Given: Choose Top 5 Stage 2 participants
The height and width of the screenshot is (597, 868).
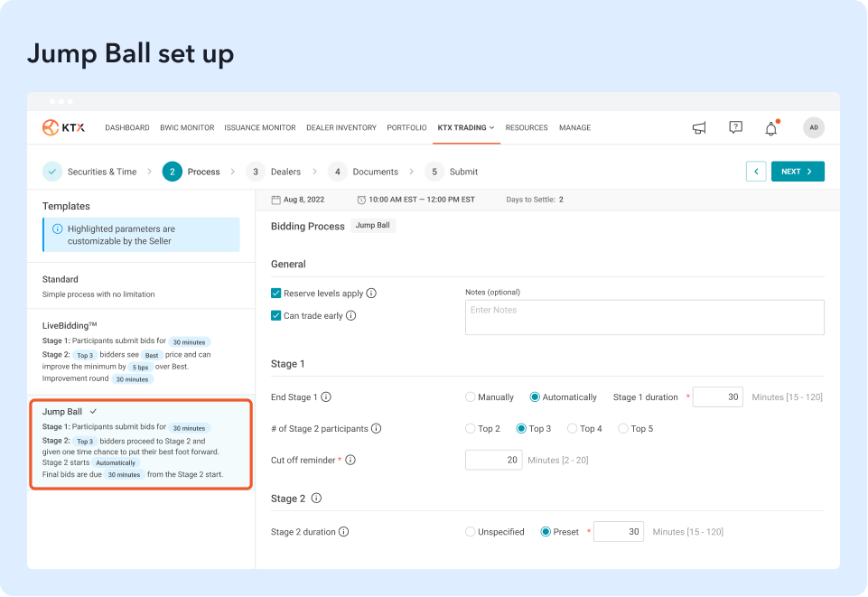Looking at the screenshot, I should click(x=623, y=429).
